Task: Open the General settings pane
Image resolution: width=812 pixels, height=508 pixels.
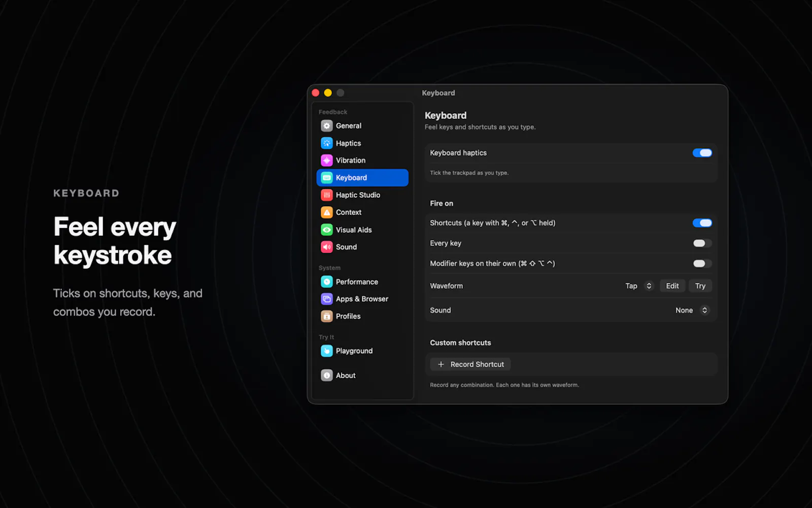Action: click(349, 126)
